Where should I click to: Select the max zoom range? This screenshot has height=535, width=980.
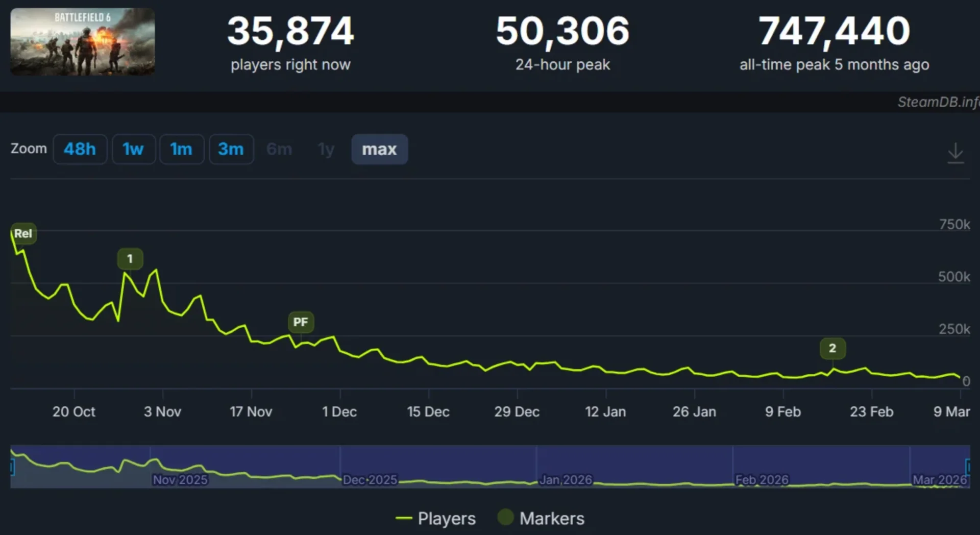(379, 149)
